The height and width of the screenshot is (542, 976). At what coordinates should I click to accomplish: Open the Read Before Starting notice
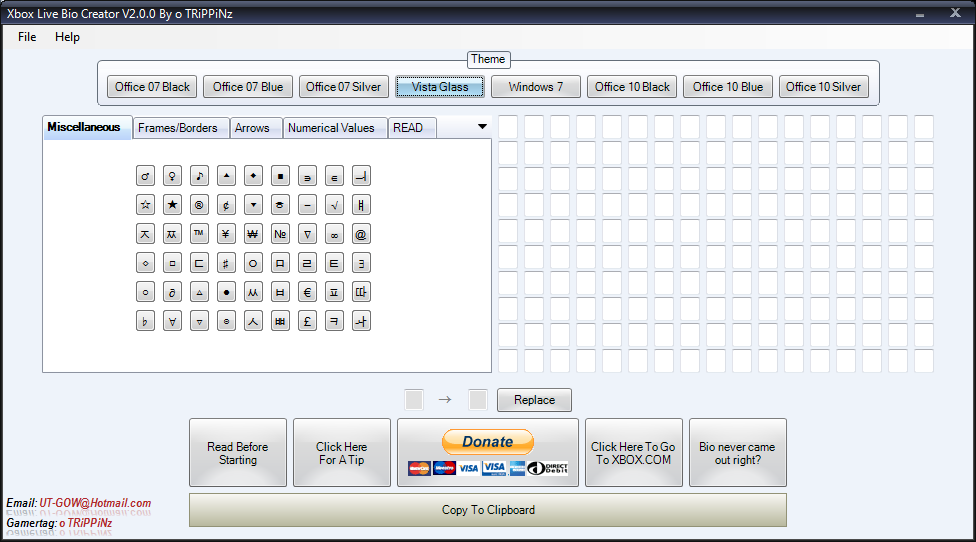pos(238,452)
